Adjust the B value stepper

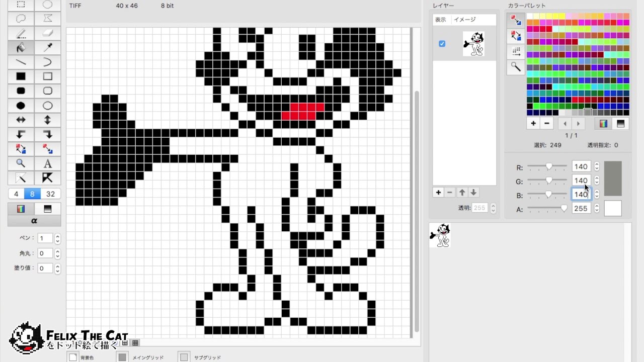597,195
